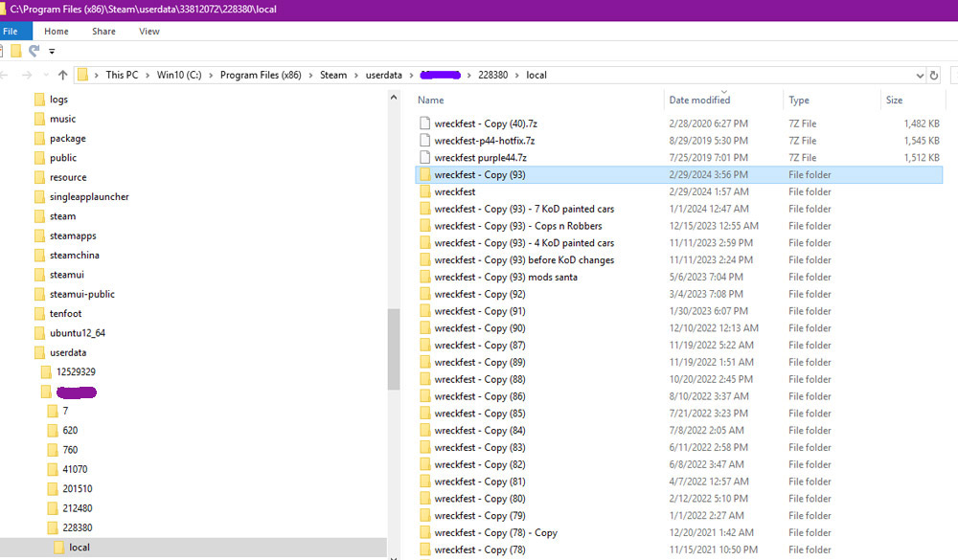The image size is (958, 560).
Task: Click the music folder icon in the tree
Action: 39,119
